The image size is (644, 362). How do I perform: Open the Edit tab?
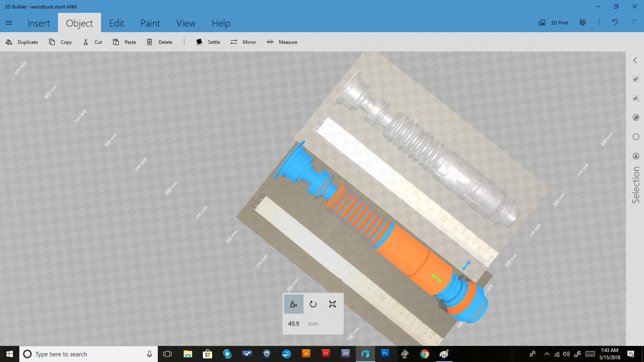(x=116, y=23)
